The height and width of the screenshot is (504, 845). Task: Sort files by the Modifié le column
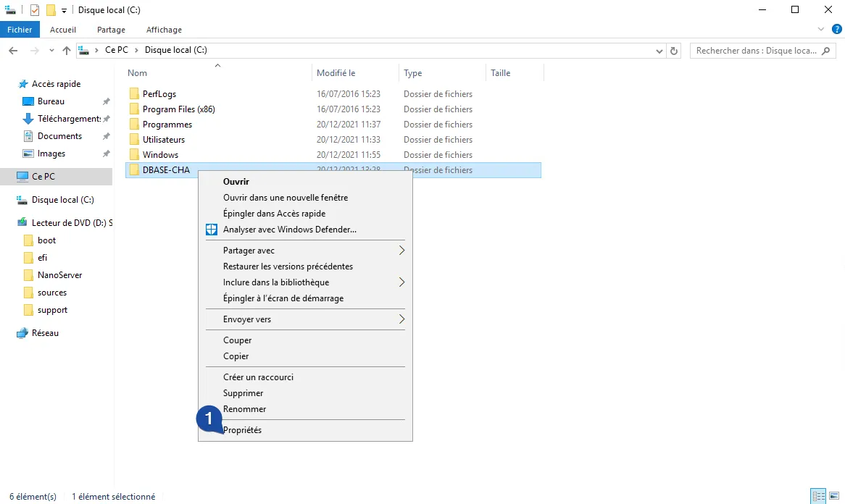click(x=336, y=73)
